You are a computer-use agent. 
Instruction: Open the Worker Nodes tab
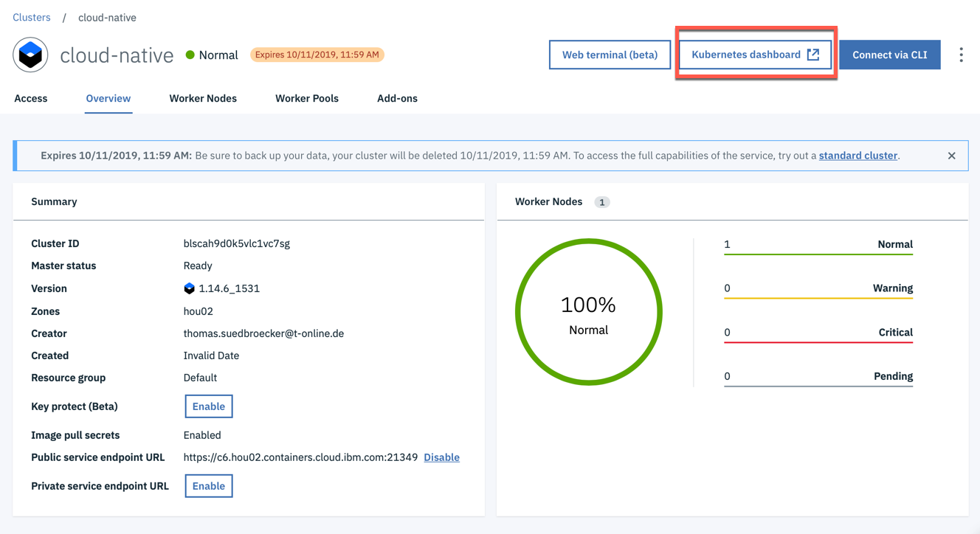tap(203, 98)
